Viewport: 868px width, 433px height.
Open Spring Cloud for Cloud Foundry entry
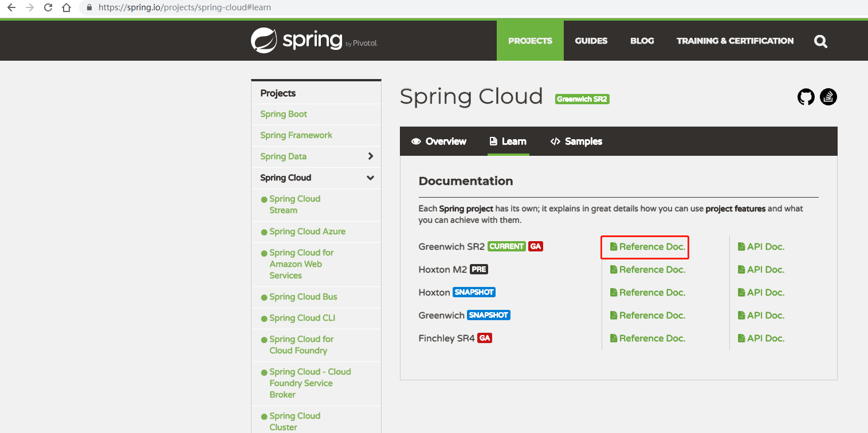tap(301, 345)
